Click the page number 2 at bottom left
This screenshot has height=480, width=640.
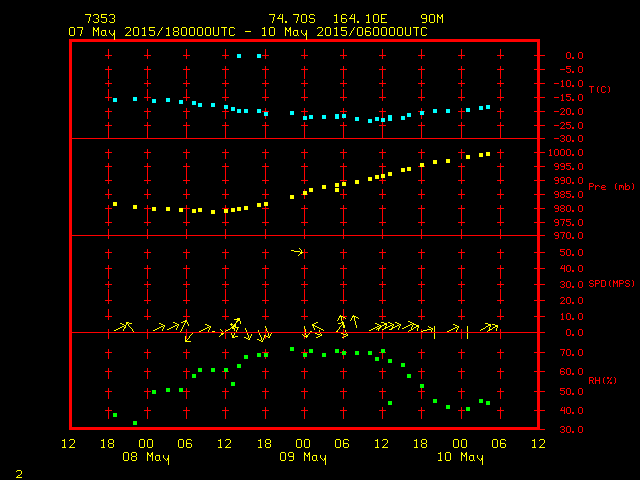19,474
